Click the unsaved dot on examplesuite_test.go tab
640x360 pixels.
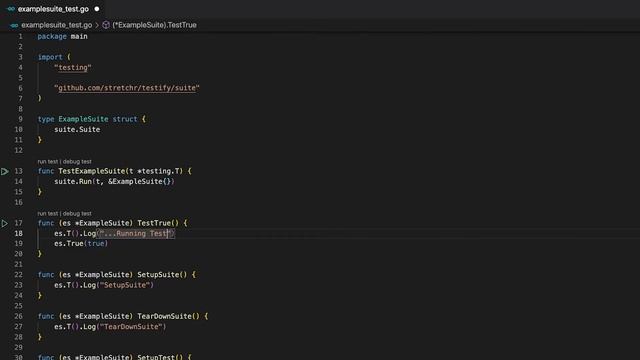tap(97, 9)
